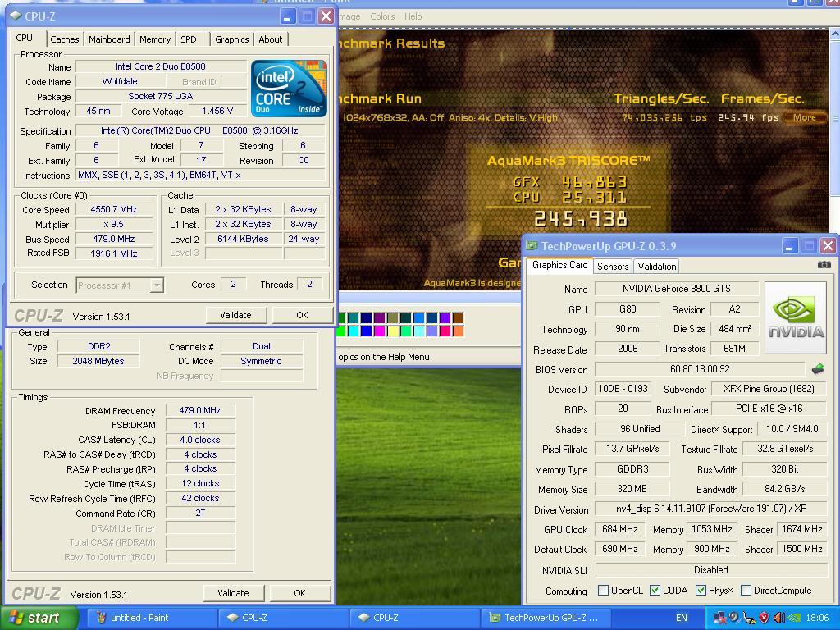Click the GPU-Z icon in the taskbar
The width and height of the screenshot is (840, 630).
click(x=495, y=618)
